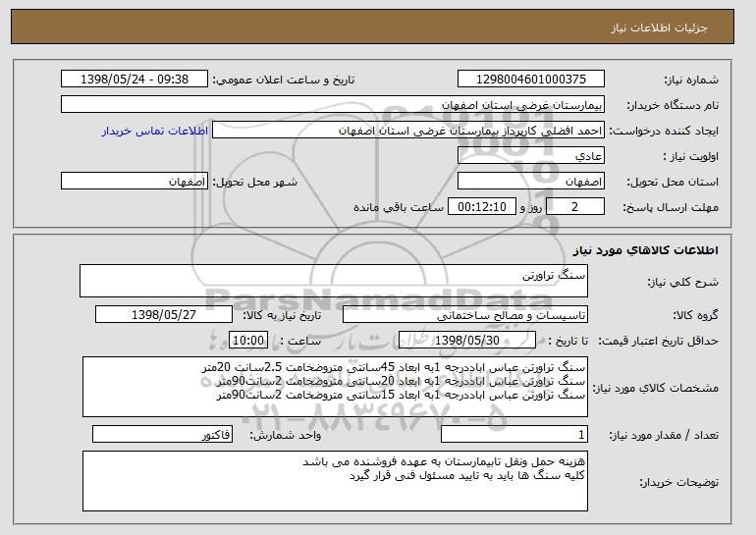Click the first spec line with 45سانتی

point(394,368)
